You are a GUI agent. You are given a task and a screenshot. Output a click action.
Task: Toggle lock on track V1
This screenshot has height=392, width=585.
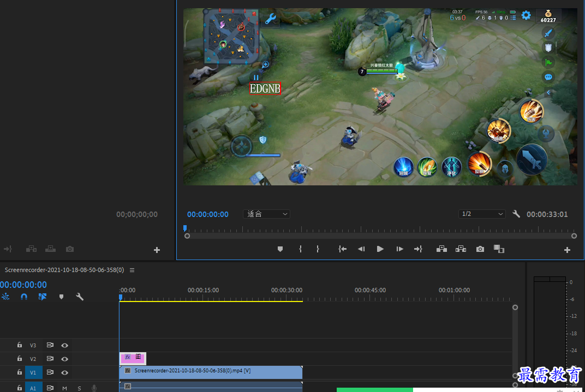(20, 372)
